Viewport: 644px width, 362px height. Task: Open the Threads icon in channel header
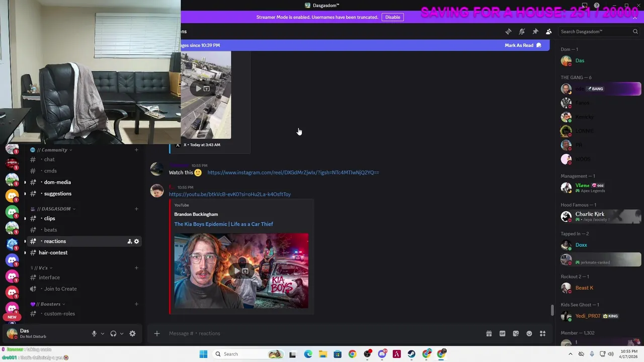[x=508, y=32]
